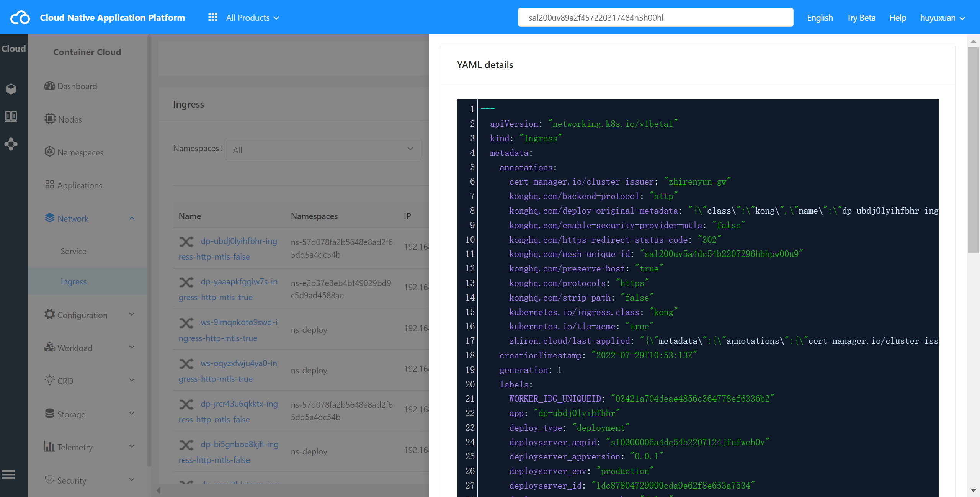
Task: Click the Network layers icon
Action: click(49, 218)
